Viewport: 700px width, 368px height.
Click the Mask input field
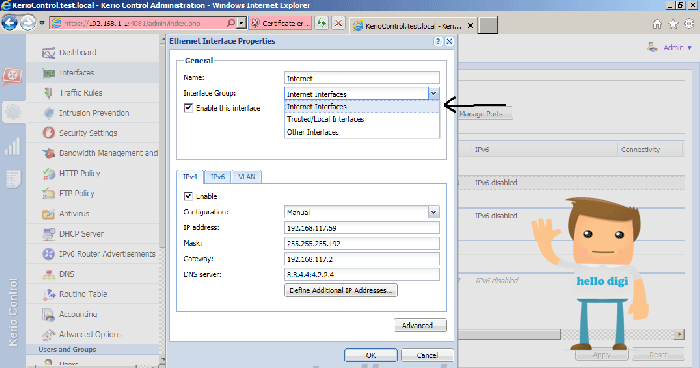[362, 243]
